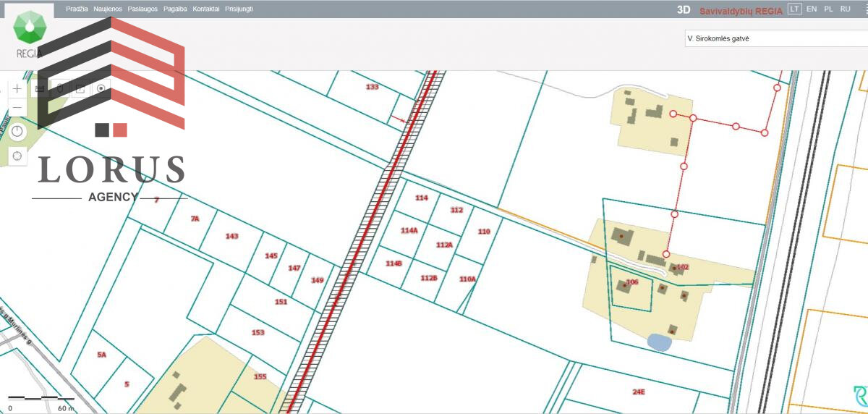Select LT language

[x=795, y=9]
